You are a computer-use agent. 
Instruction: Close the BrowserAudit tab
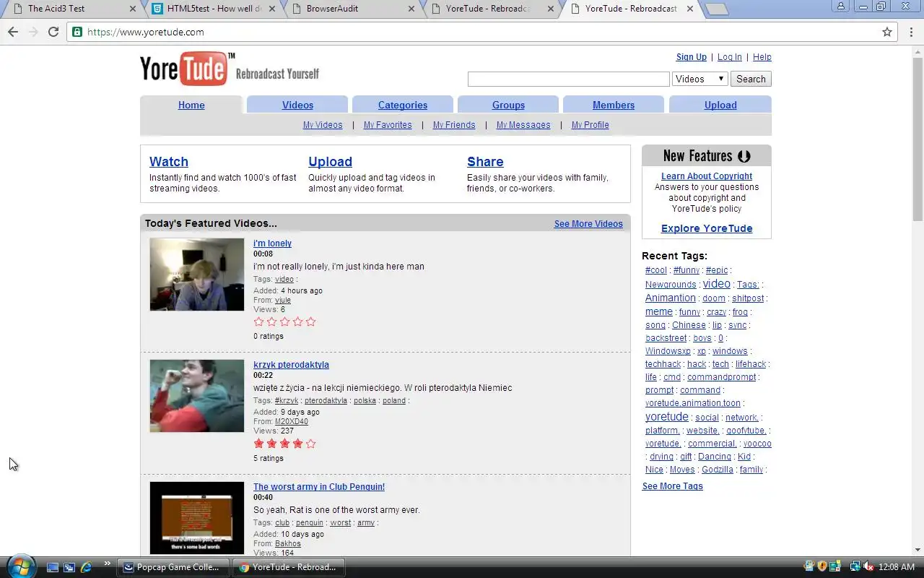pyautogui.click(x=411, y=9)
